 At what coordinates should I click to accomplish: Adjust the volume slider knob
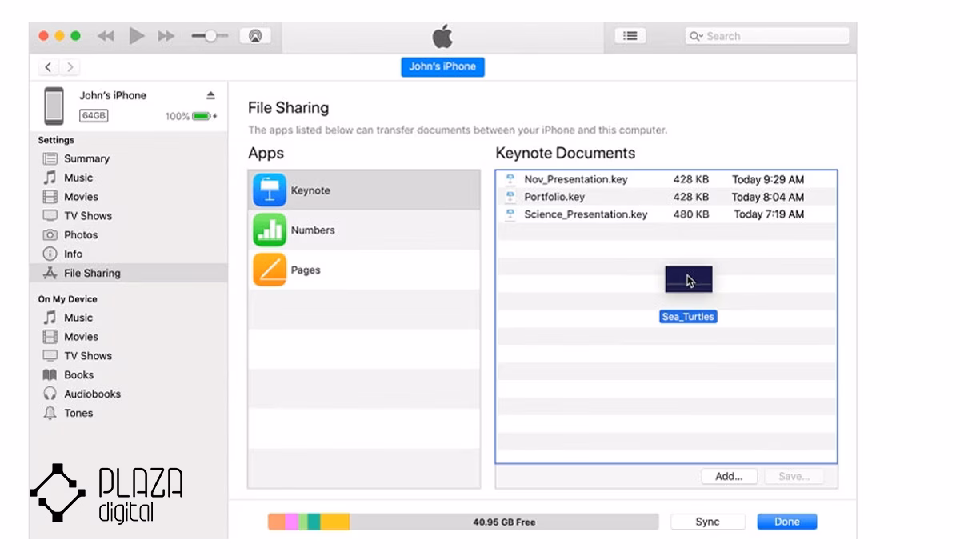(x=211, y=36)
